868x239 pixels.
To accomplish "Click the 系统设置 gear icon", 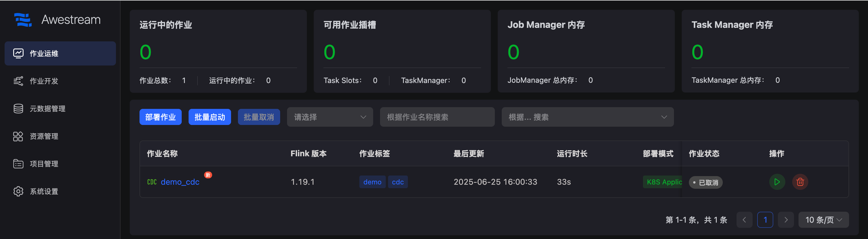I will pos(18,192).
